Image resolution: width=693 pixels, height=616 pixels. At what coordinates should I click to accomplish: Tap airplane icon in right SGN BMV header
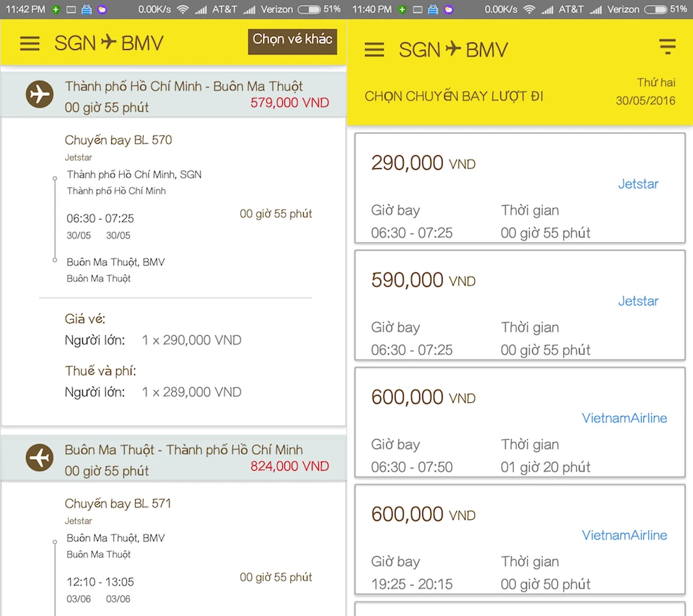tap(453, 48)
